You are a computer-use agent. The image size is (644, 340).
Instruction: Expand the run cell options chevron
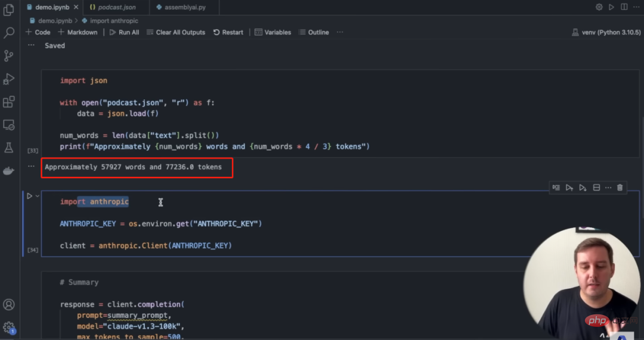(38, 196)
